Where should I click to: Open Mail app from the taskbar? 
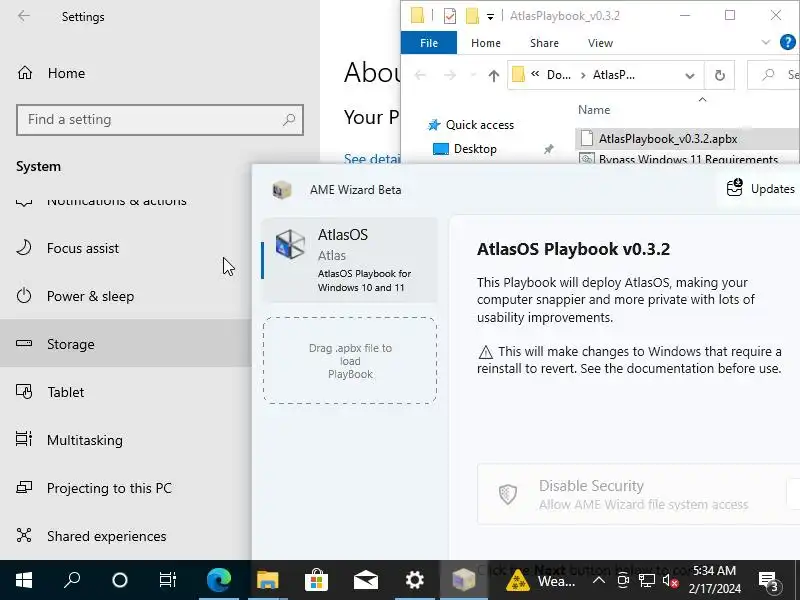pyautogui.click(x=366, y=580)
